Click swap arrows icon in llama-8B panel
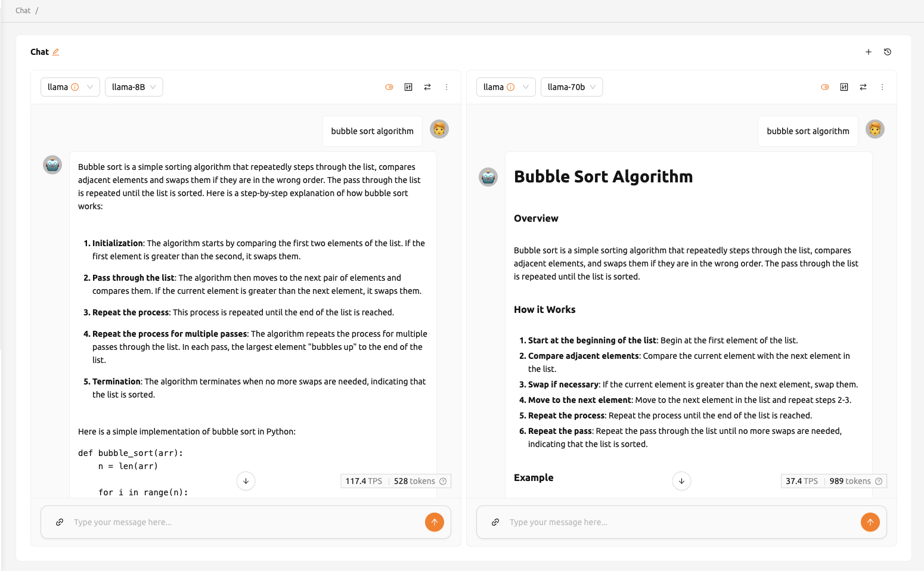 427,87
